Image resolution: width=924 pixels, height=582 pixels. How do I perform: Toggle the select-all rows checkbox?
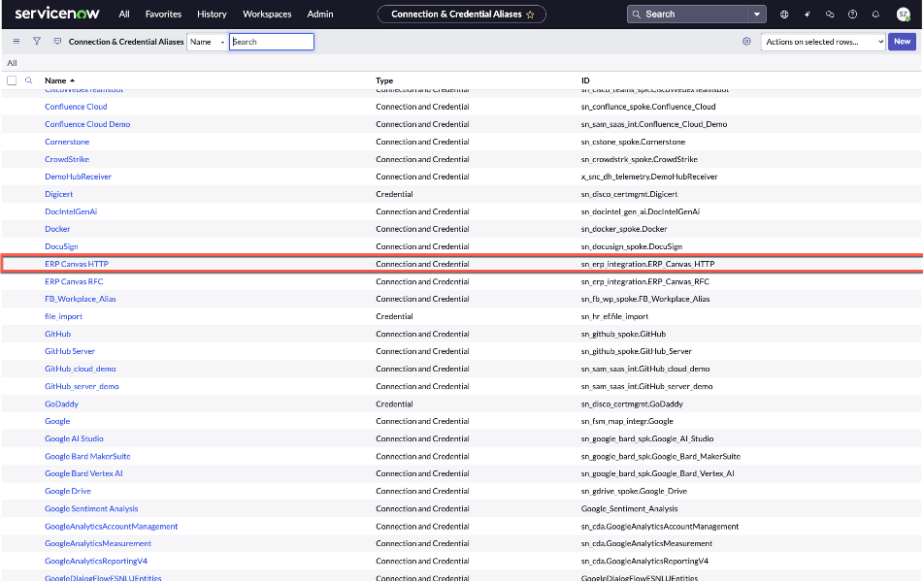12,81
